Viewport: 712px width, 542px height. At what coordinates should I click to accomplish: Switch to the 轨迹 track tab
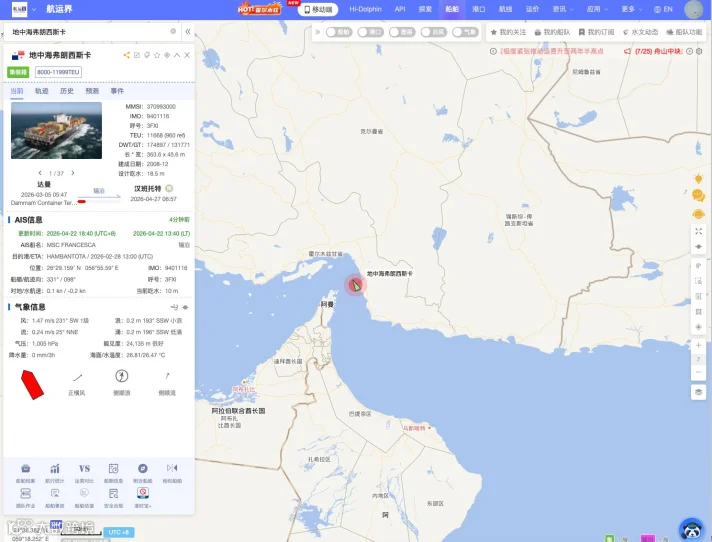coord(42,91)
